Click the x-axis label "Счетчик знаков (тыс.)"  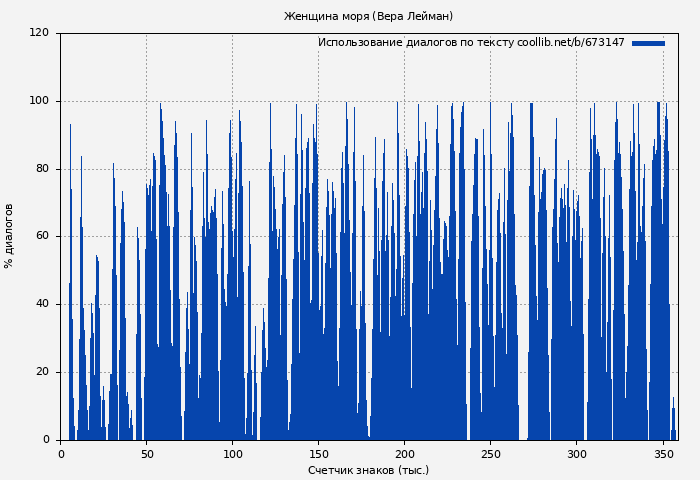click(368, 470)
